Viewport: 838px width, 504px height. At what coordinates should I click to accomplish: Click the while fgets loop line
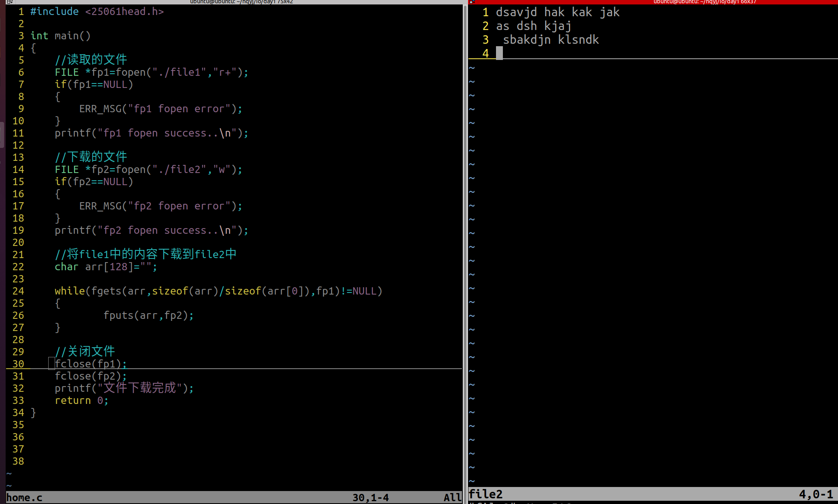point(218,291)
